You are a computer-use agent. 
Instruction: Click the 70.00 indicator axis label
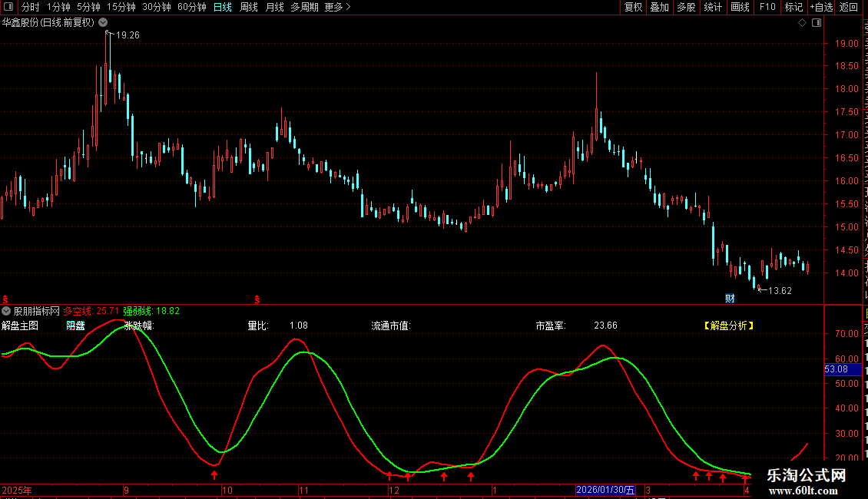(846, 334)
